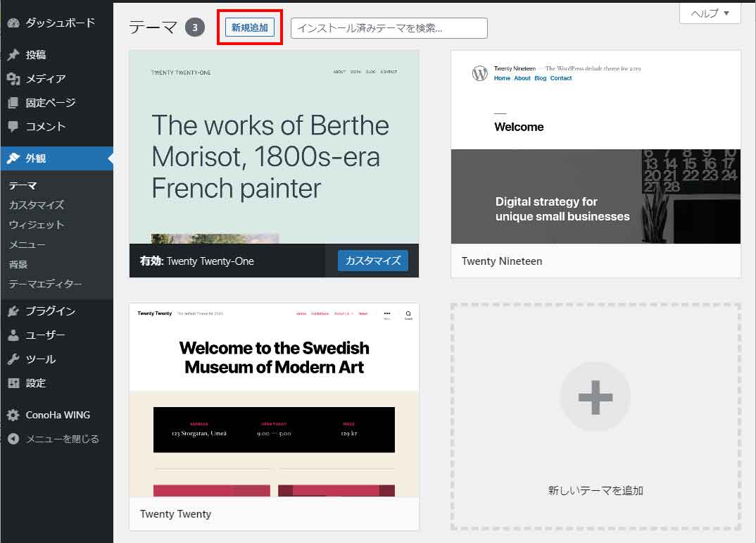Click the blue カスタマイズ button on active theme
Viewport: 756px width, 543px height.
pos(372,261)
